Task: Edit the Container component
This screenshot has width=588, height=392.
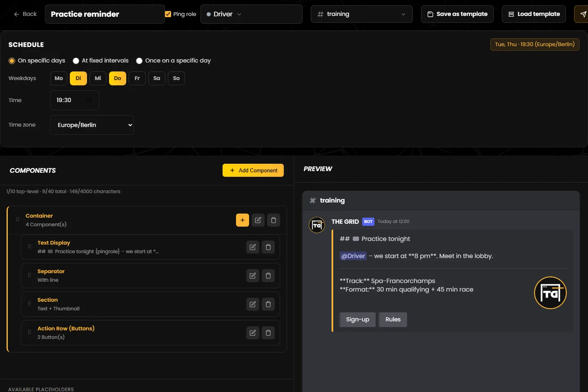Action: pos(258,220)
